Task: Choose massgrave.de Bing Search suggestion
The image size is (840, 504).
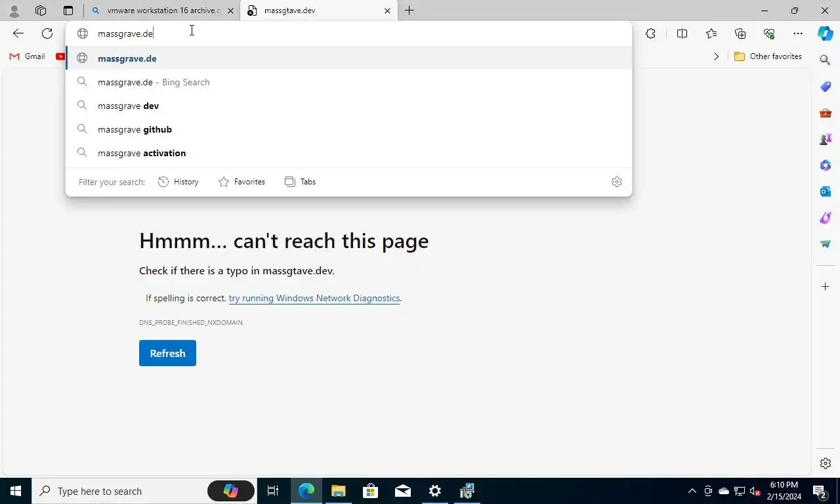Action: [348, 82]
